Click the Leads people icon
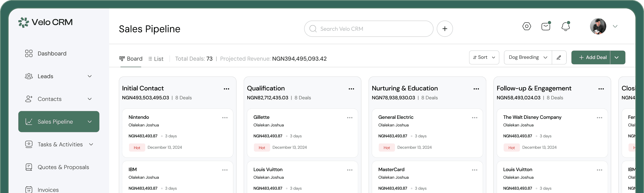 point(29,76)
